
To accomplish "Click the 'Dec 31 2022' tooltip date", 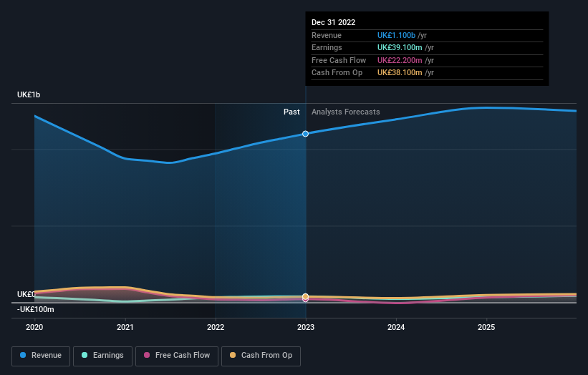I will click(x=333, y=22).
